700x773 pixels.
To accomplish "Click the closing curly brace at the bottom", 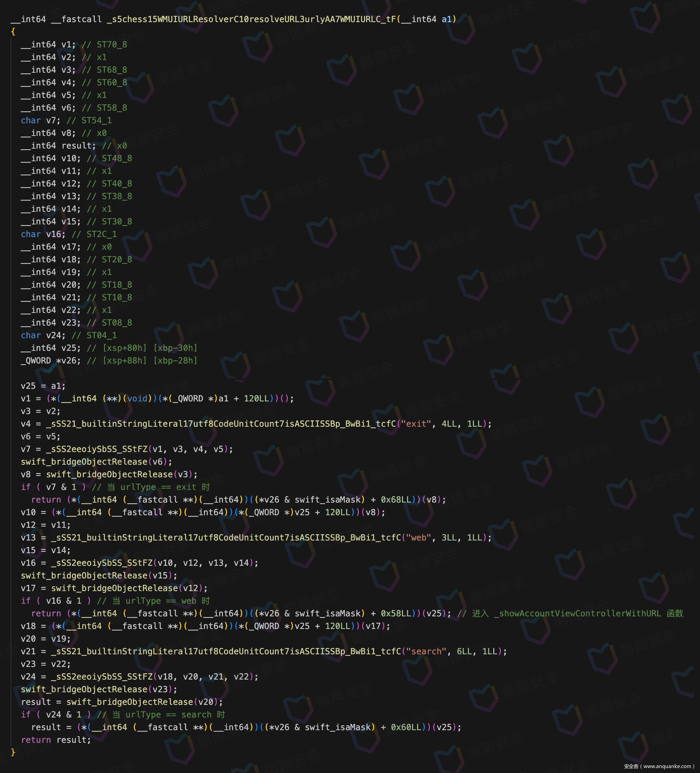I will 13,752.
